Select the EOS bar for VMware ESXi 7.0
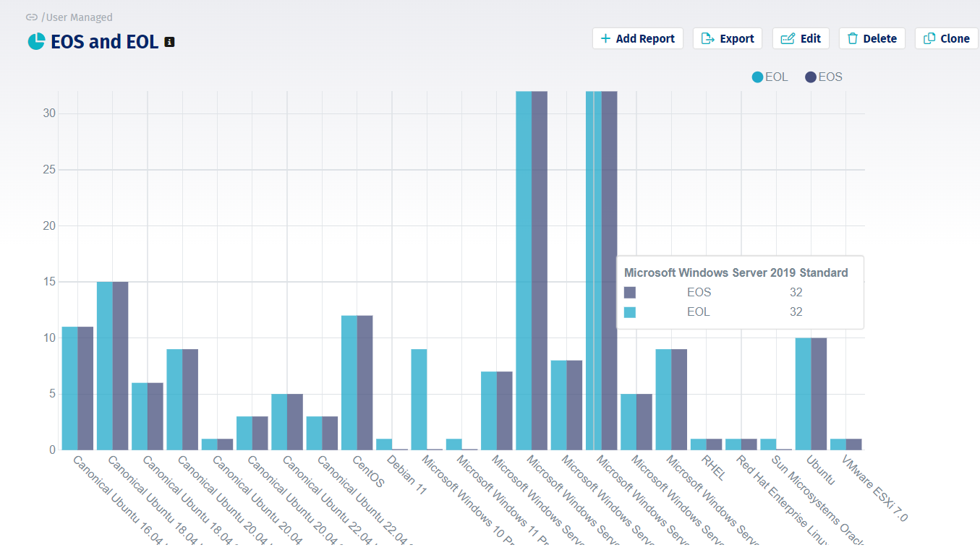The width and height of the screenshot is (980, 550). [854, 444]
